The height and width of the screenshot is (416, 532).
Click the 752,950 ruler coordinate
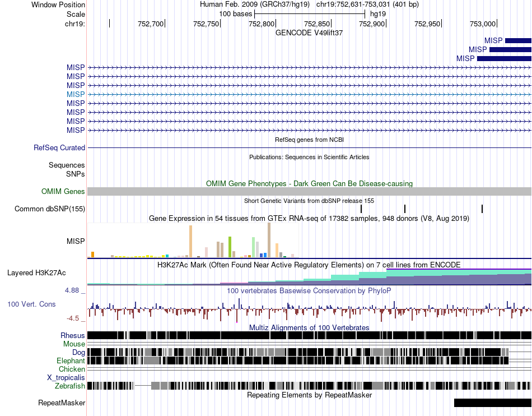[427, 24]
